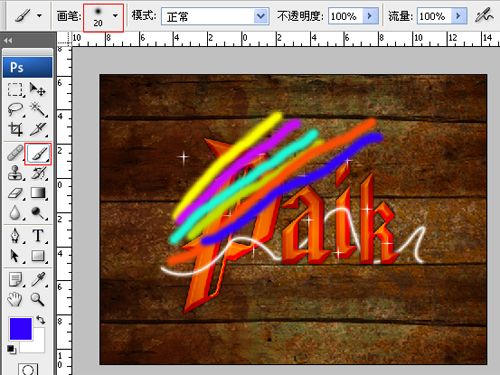Image resolution: width=500 pixels, height=375 pixels.
Task: Toggle Quick Mask mode button
Action: pyautogui.click(x=28, y=369)
